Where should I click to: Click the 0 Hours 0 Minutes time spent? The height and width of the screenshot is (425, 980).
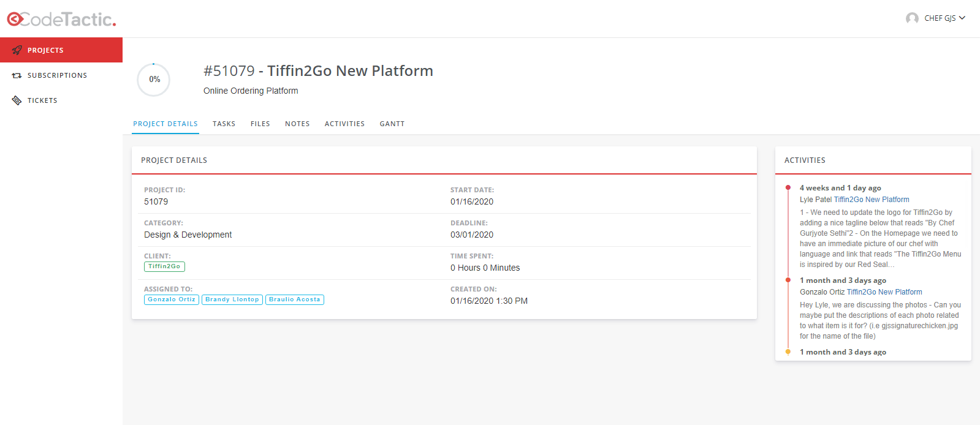tap(485, 268)
